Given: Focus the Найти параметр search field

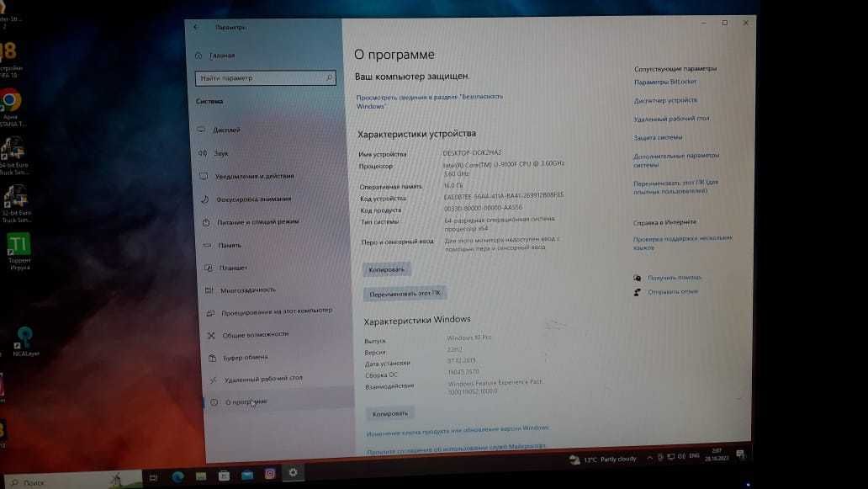Looking at the screenshot, I should pos(265,78).
